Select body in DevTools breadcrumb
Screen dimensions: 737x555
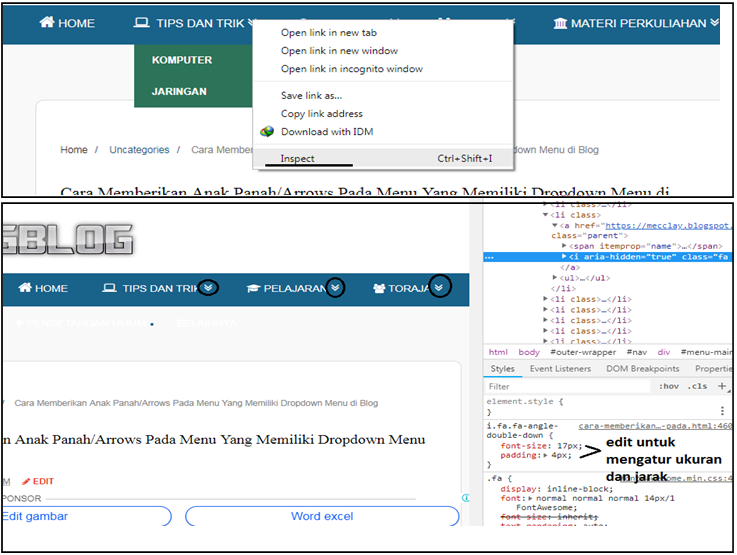tap(529, 352)
